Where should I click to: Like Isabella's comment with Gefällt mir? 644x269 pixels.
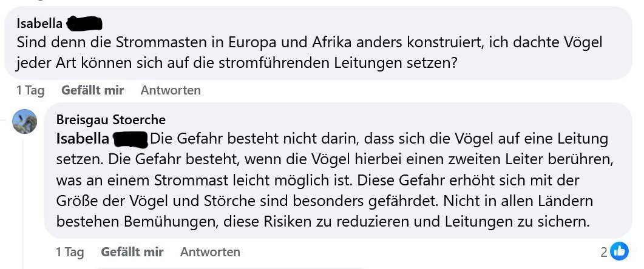(92, 90)
